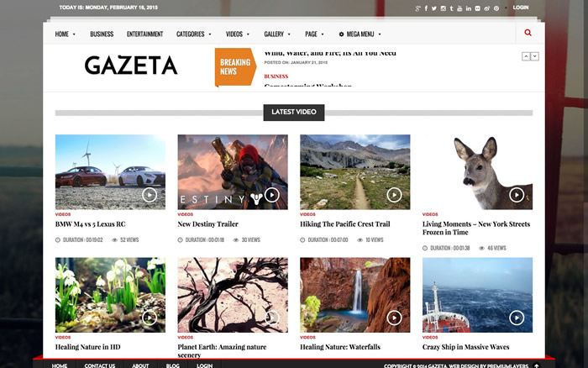Open the Business menu item
The width and height of the screenshot is (588, 368).
click(x=102, y=34)
